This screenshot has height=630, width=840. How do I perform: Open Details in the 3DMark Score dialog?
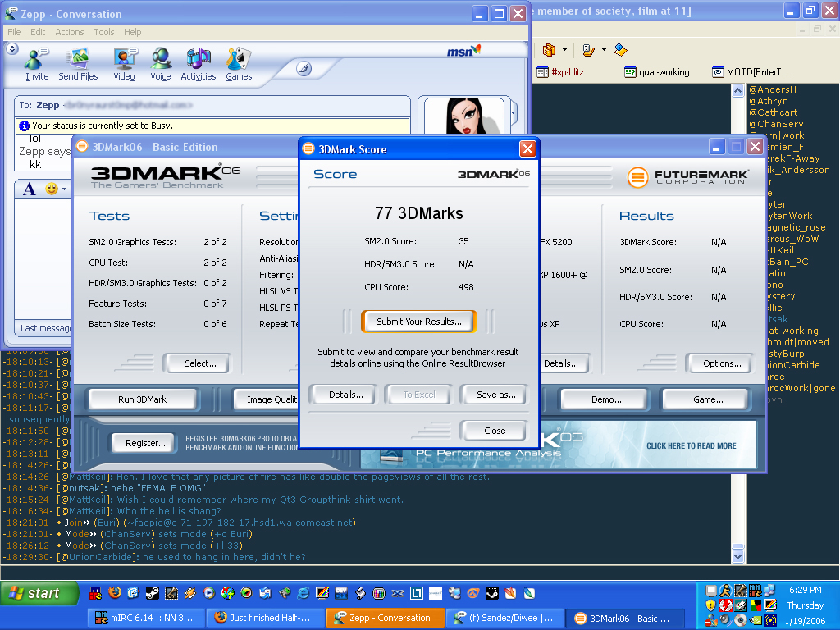point(345,395)
